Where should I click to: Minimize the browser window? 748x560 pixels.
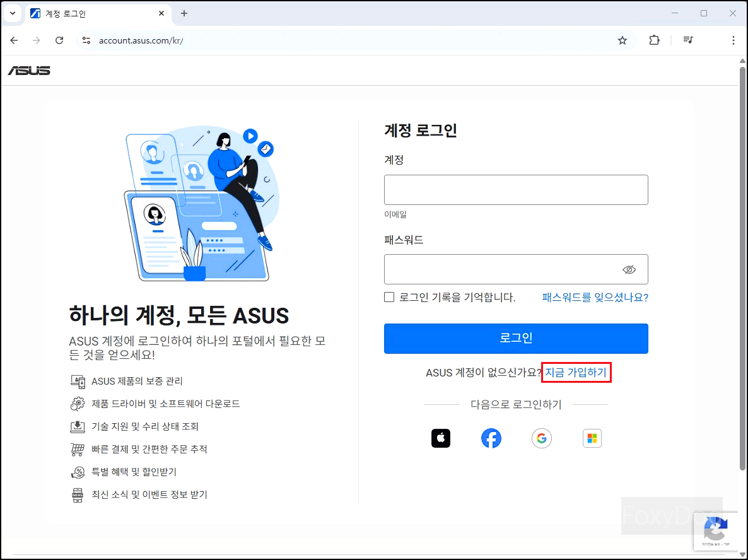(x=675, y=13)
